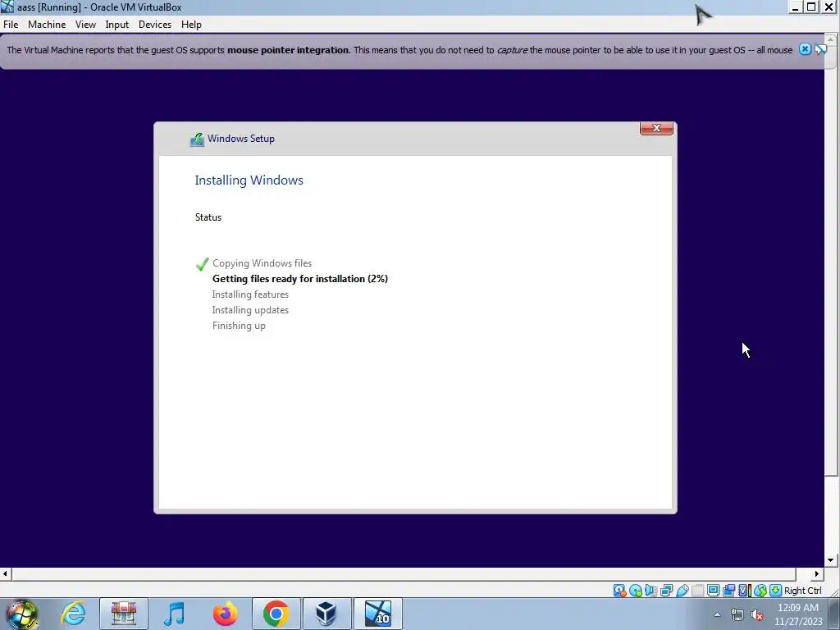The image size is (840, 630).
Task: Click the up arrow of vertical scrollbar
Action: [831, 39]
